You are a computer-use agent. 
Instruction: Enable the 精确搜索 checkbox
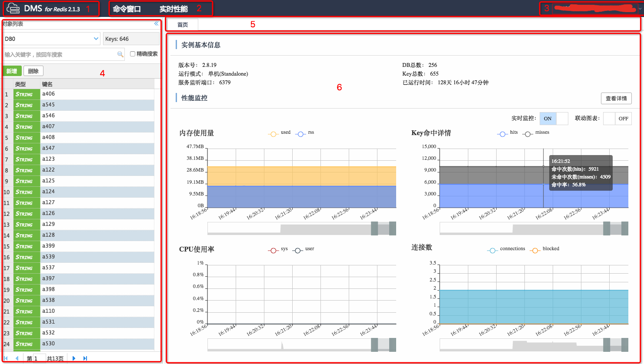coord(133,54)
